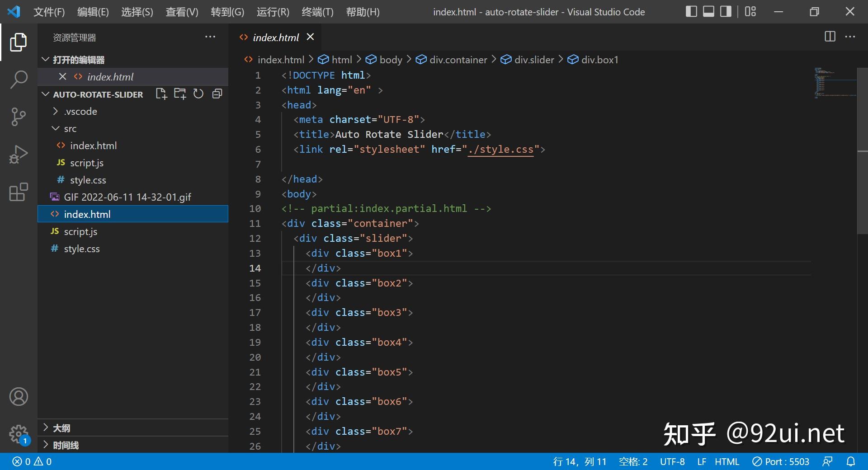Toggle the primary sidebar visibility
The width and height of the screenshot is (868, 470).
[x=691, y=11]
